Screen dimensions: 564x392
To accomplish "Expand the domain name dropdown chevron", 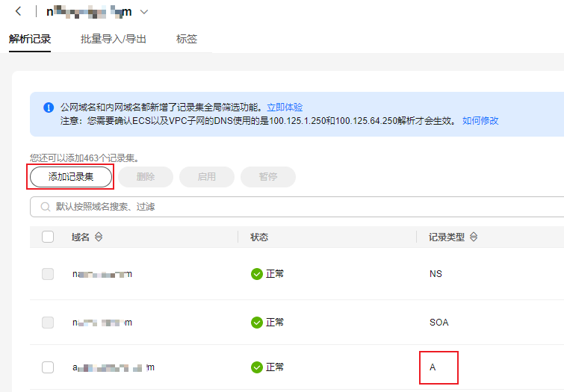I will 144,12.
